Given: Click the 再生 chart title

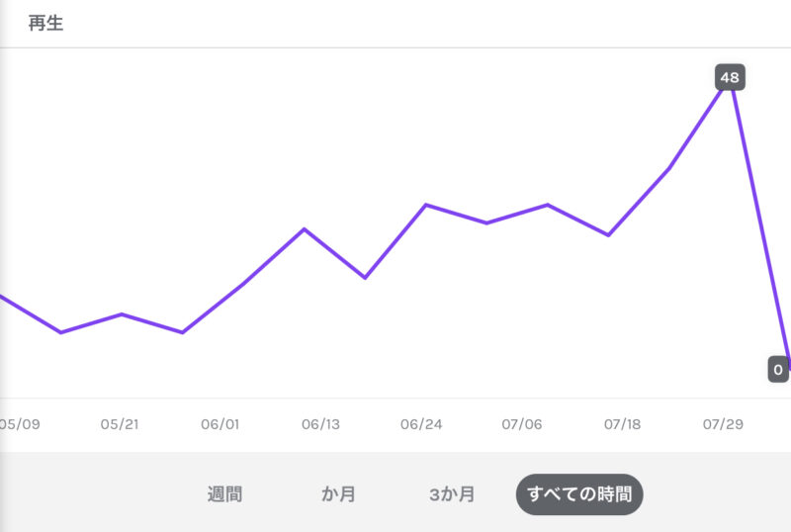Looking at the screenshot, I should pos(45,24).
